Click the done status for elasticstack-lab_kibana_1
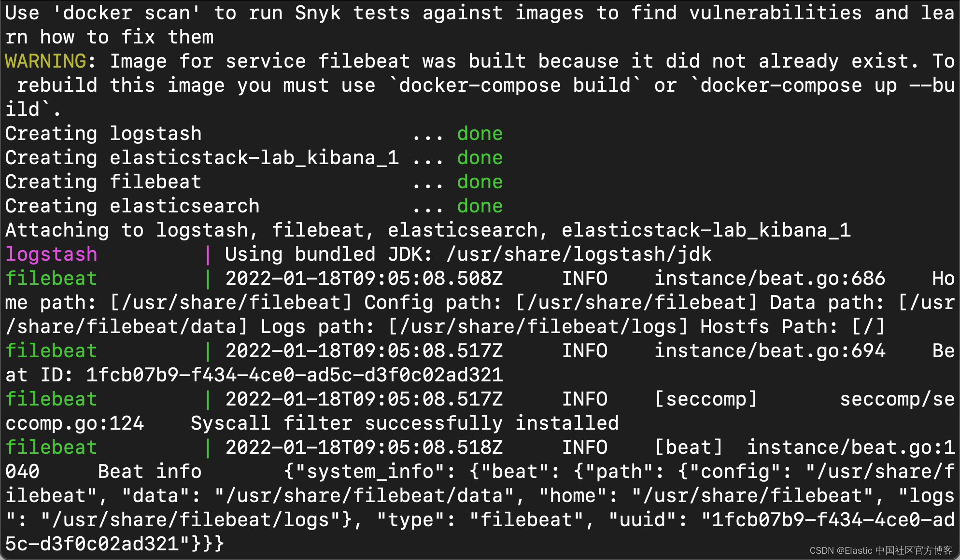The height and width of the screenshot is (560, 960). tap(480, 158)
